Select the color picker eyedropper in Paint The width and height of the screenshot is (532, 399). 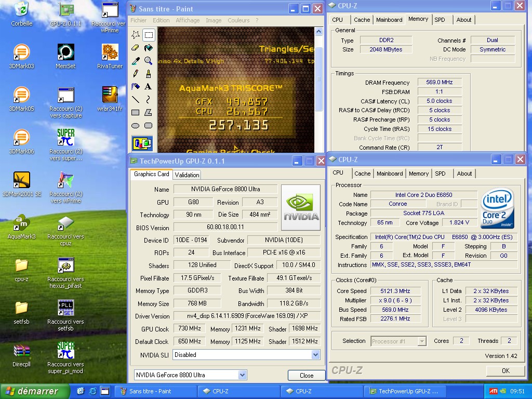tap(136, 61)
